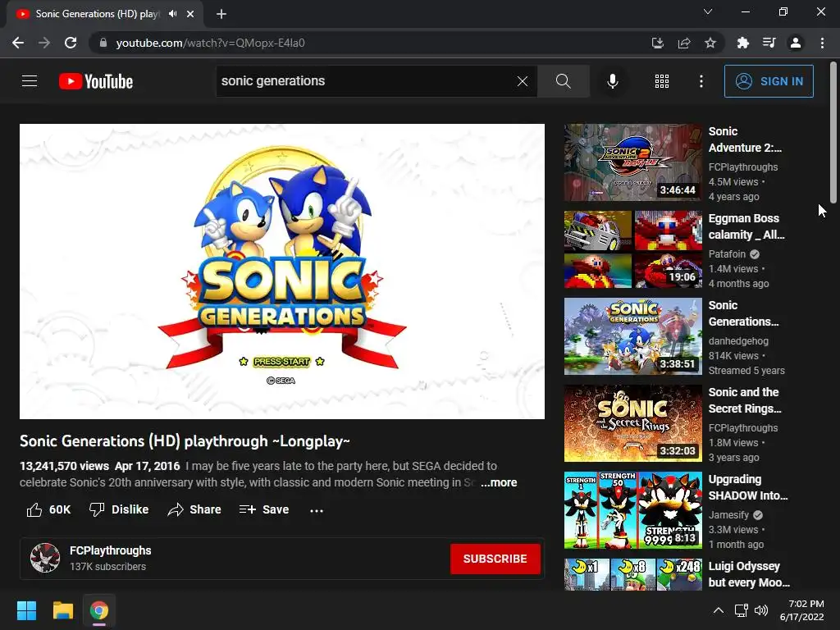
Task: Open File Explorer from taskbar
Action: [x=62, y=610]
